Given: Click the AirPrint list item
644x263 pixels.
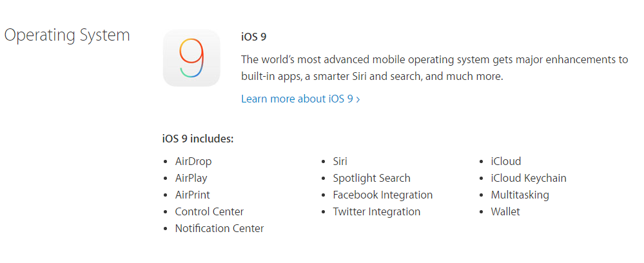Looking at the screenshot, I should coord(193,195).
